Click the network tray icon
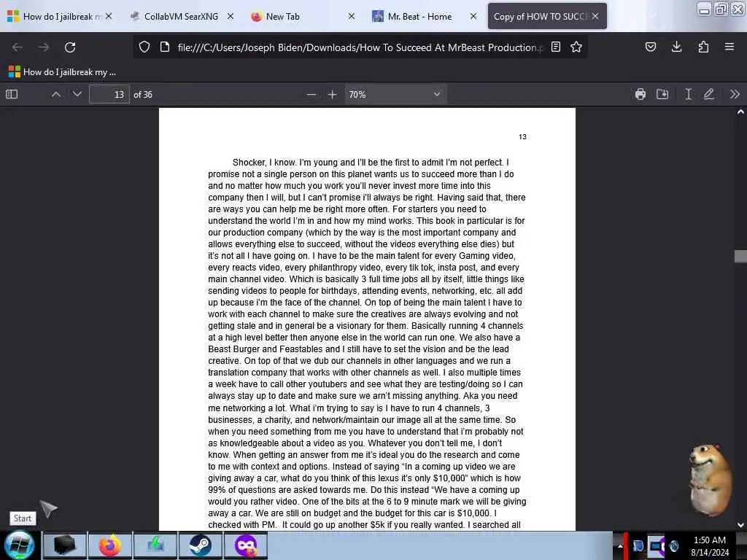747x560 pixels. [657, 545]
